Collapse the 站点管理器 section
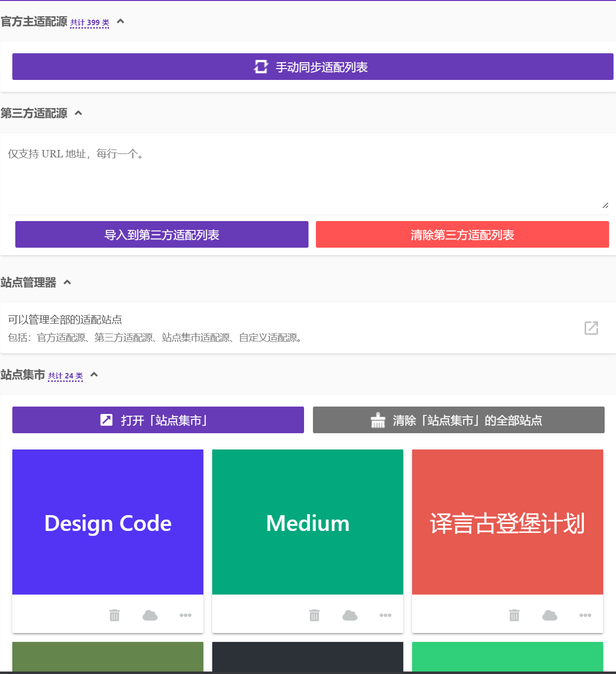The width and height of the screenshot is (616, 674). [68, 282]
